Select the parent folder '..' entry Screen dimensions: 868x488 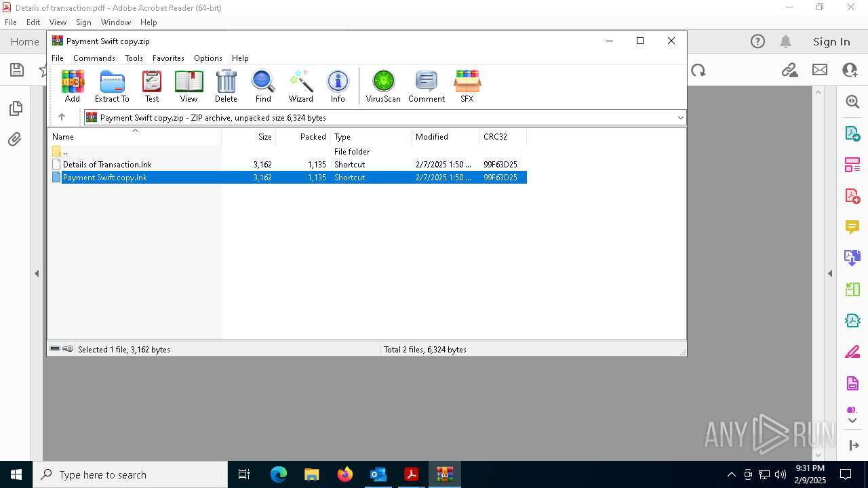tap(288, 152)
